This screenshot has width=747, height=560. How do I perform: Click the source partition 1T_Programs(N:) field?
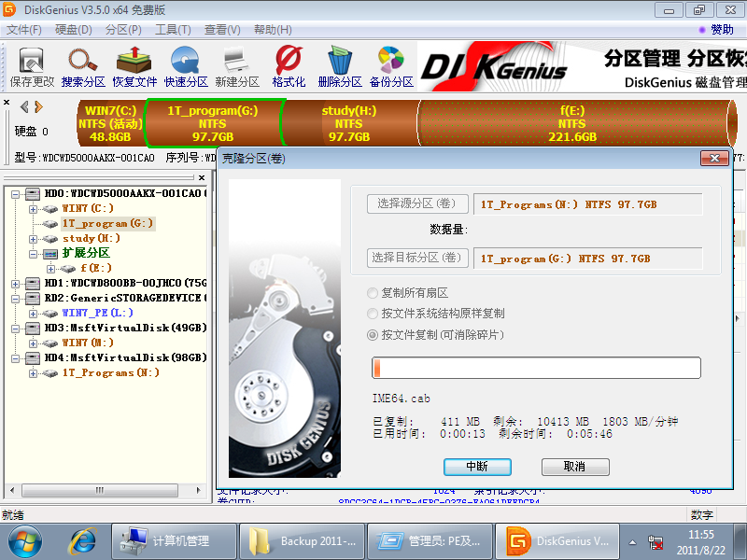click(x=588, y=204)
